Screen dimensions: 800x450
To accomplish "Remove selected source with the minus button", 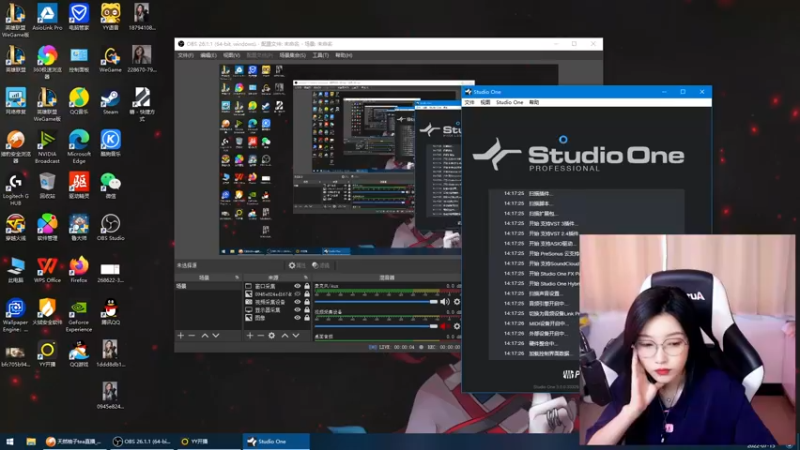I will 261,336.
